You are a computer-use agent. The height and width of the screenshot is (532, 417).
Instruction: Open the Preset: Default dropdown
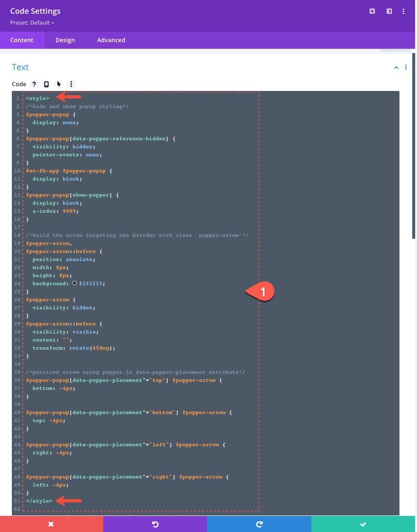tap(32, 23)
